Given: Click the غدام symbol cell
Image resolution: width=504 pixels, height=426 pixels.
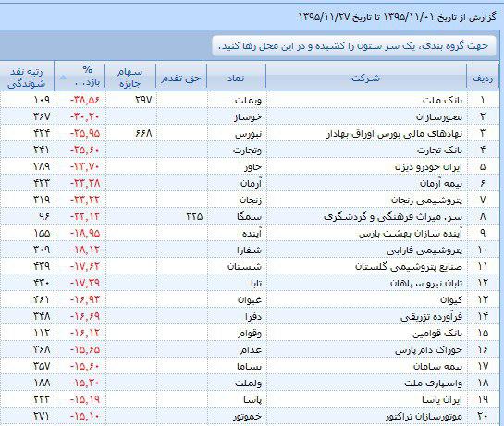Looking at the screenshot, I should tap(238, 349).
